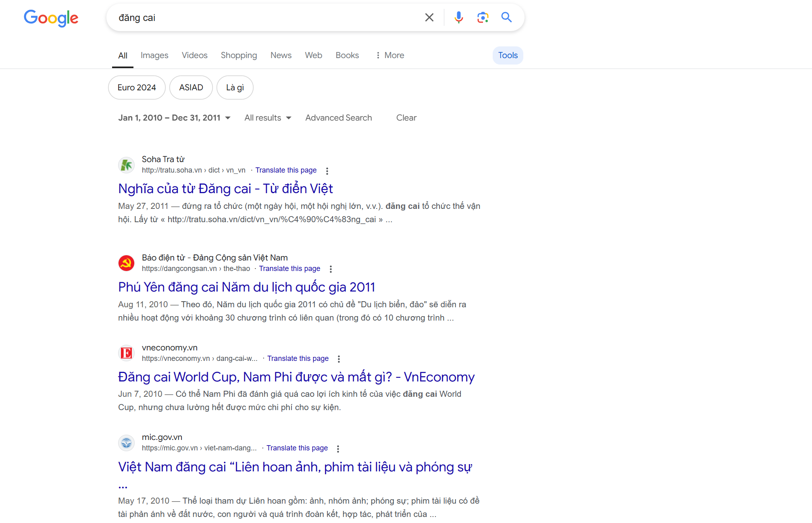Expand the All results dropdown
The image size is (812, 523).
pos(268,118)
